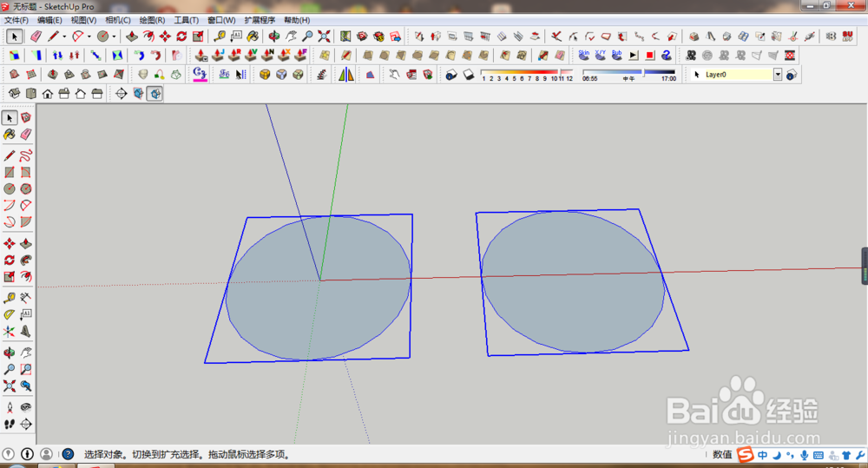Click the Vector push pull 'V' icon

pyautogui.click(x=252, y=56)
